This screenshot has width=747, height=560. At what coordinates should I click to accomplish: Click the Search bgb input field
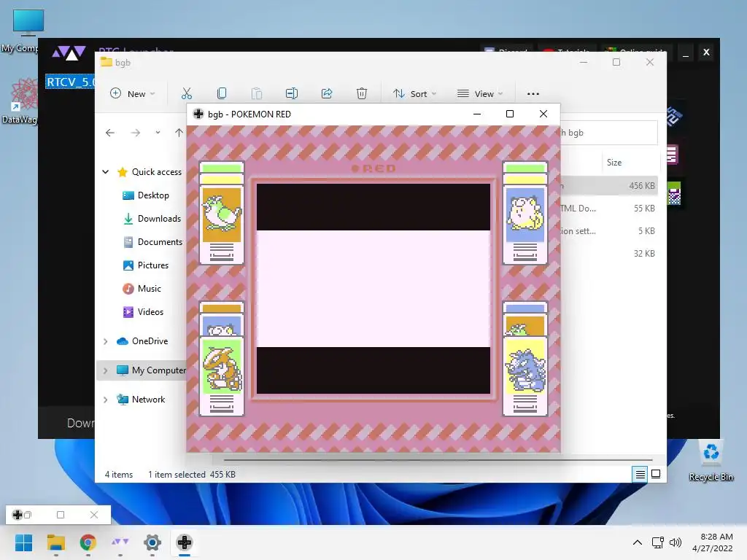click(609, 133)
